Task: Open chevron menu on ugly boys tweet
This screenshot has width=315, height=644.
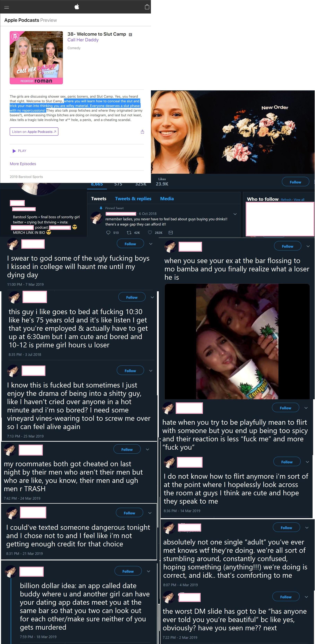Action: [x=151, y=244]
